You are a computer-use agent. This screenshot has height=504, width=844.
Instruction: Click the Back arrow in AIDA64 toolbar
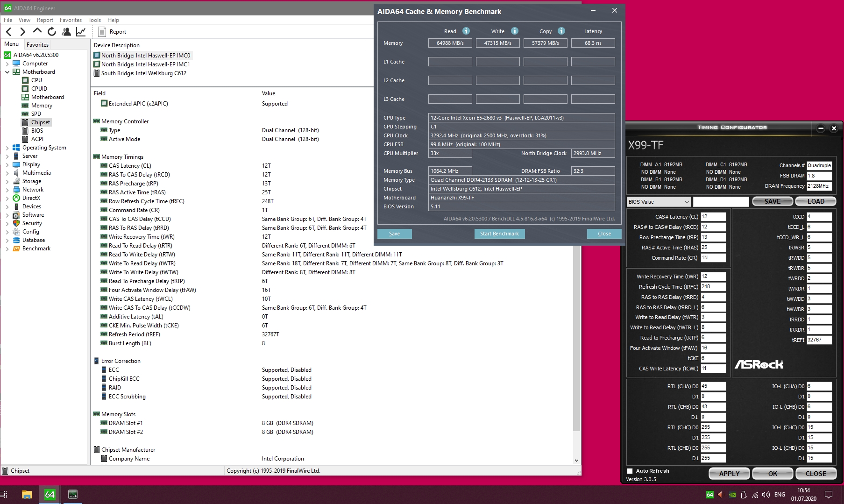9,32
